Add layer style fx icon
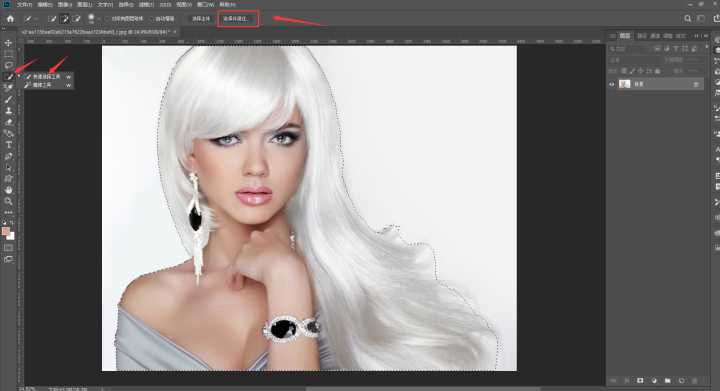The height and width of the screenshot is (391, 720). coord(626,380)
